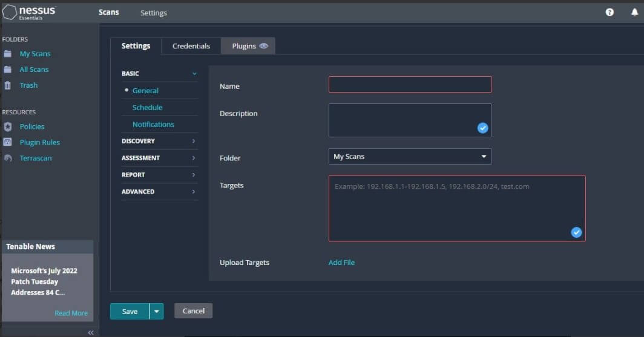Viewport: 644px width, 337px height.
Task: Select Schedule under Basic
Action: tap(148, 108)
